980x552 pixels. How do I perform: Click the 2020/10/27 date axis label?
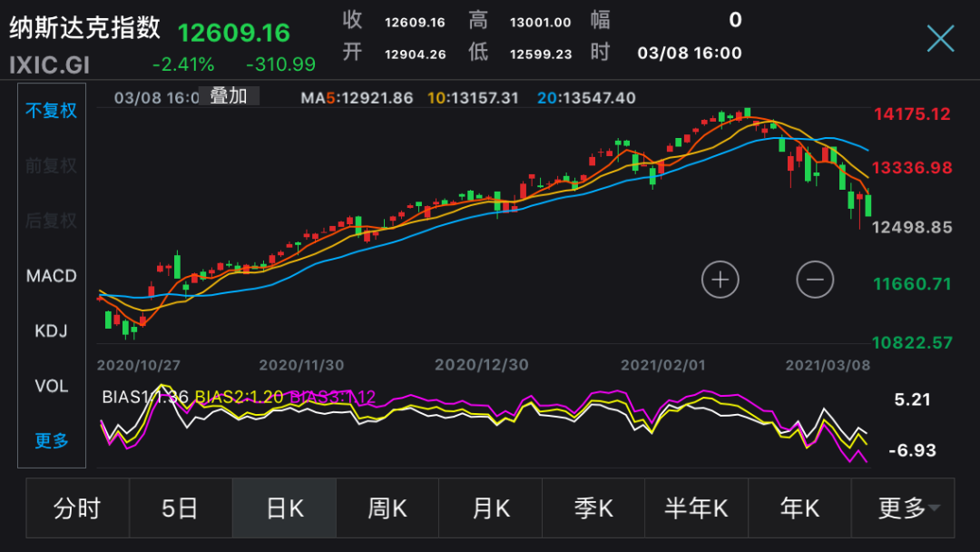click(139, 365)
